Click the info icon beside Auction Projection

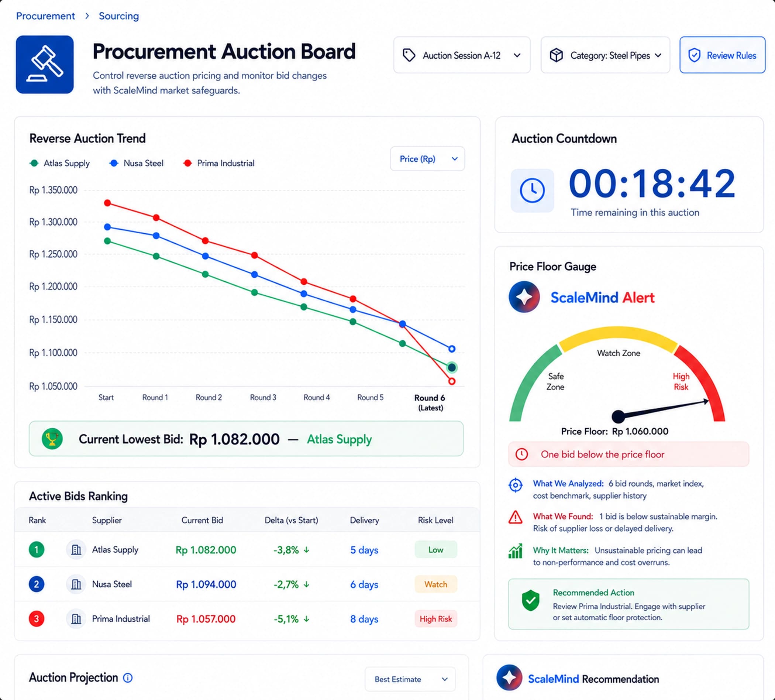(x=128, y=678)
